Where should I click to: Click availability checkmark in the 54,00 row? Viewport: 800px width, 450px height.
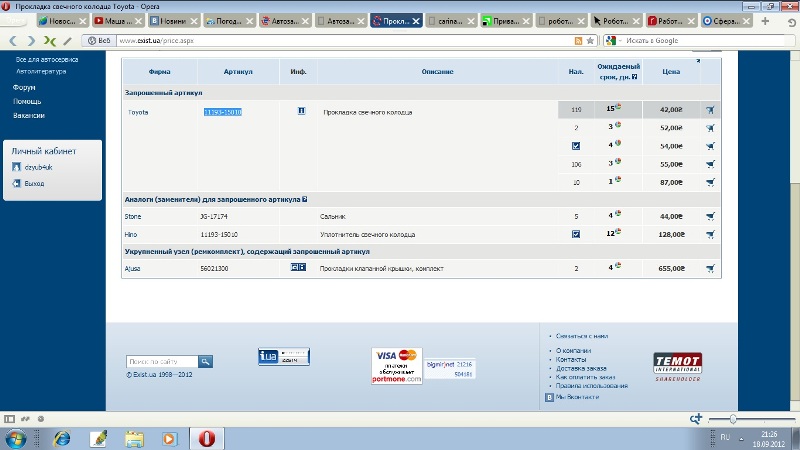[x=576, y=146]
